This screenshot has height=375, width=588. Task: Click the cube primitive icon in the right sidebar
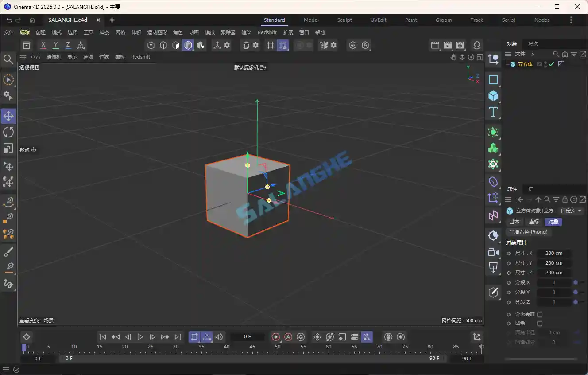point(493,96)
